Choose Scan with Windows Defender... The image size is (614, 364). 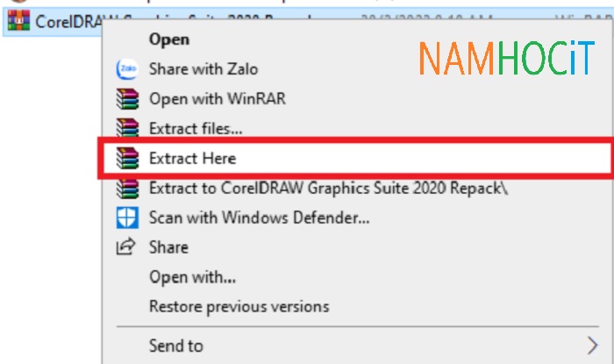coord(259,218)
